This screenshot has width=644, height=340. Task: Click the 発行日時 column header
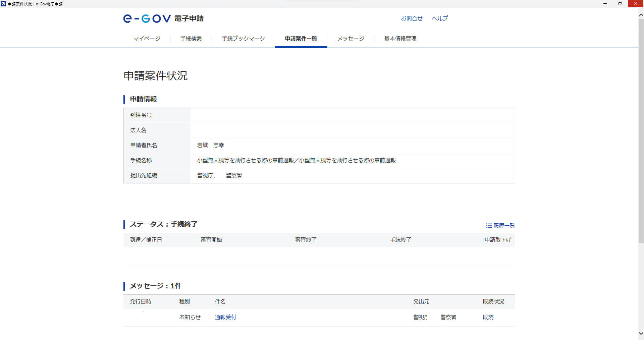(141, 301)
